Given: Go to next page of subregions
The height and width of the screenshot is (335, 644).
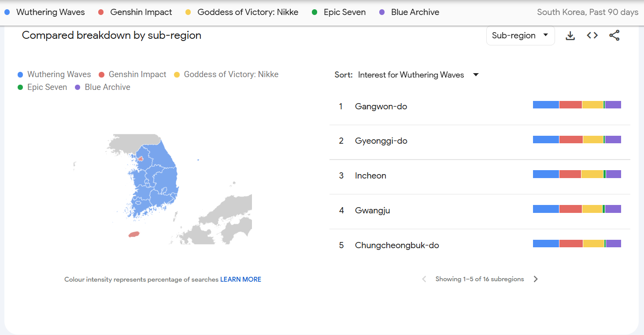Looking at the screenshot, I should coord(536,279).
